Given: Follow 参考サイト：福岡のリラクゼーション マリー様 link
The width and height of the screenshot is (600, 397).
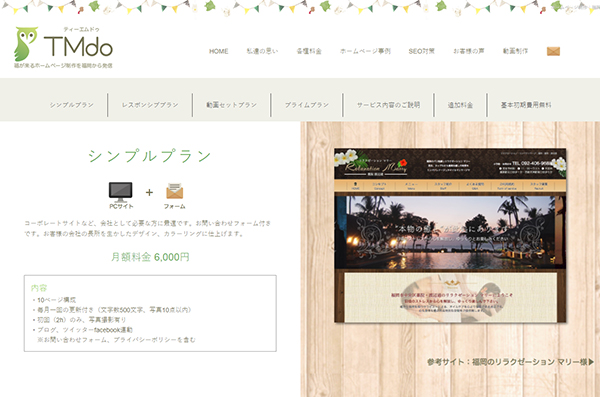Looking at the screenshot, I should (x=510, y=362).
